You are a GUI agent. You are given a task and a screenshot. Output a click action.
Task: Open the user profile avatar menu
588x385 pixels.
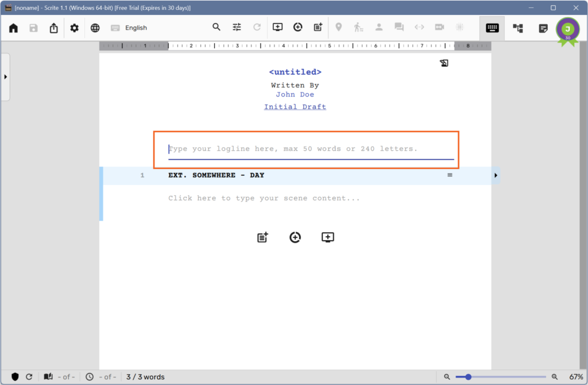(x=567, y=28)
